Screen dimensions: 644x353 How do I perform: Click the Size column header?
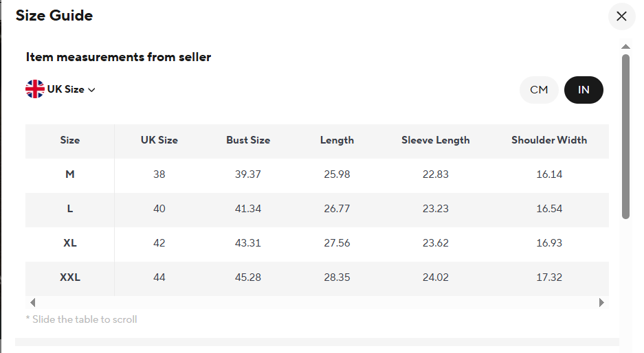pyautogui.click(x=70, y=140)
